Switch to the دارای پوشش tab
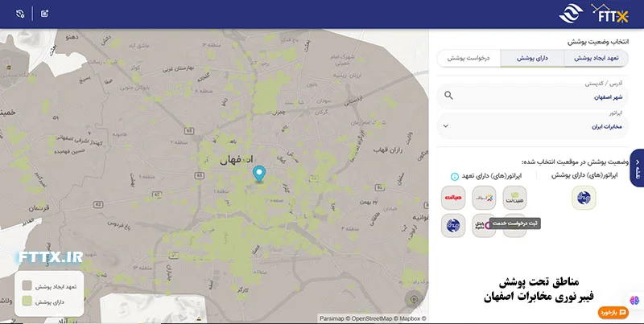The width and height of the screenshot is (644, 324). 532,58
